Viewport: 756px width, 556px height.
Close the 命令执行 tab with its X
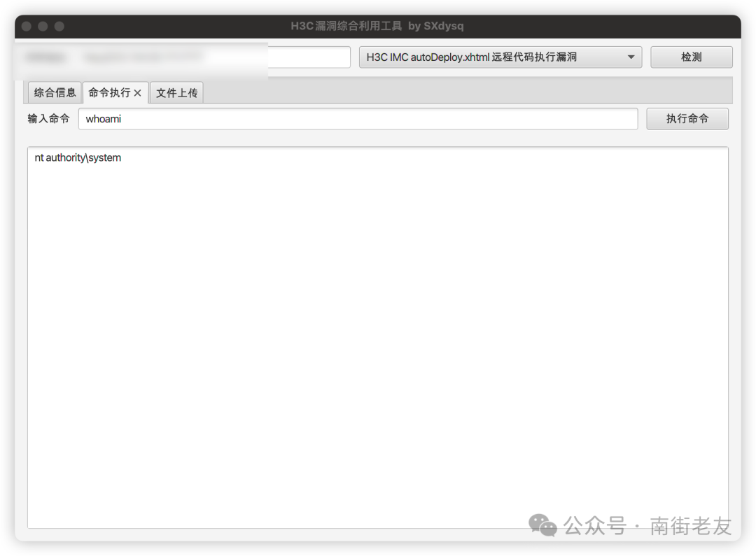tap(137, 93)
